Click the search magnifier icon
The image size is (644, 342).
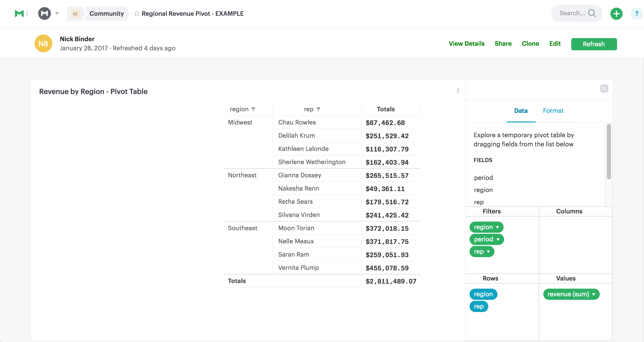coord(593,13)
